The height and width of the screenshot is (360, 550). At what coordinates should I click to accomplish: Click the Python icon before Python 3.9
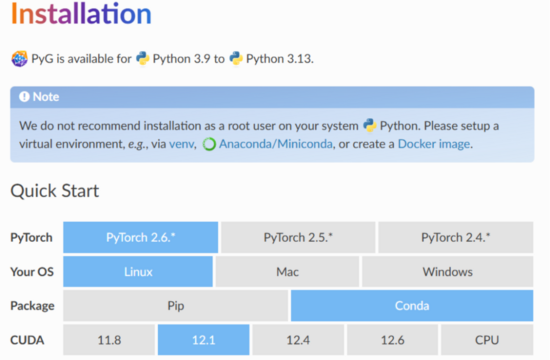[x=142, y=59]
